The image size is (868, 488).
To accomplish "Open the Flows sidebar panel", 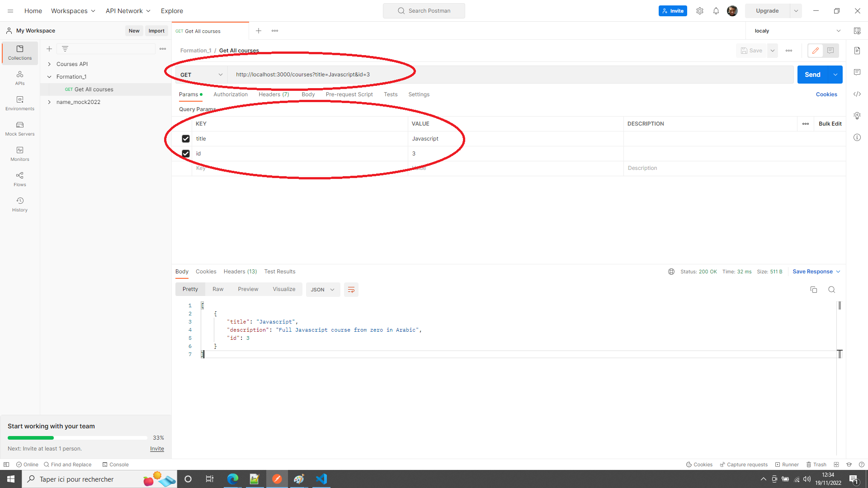I will pos(19,179).
